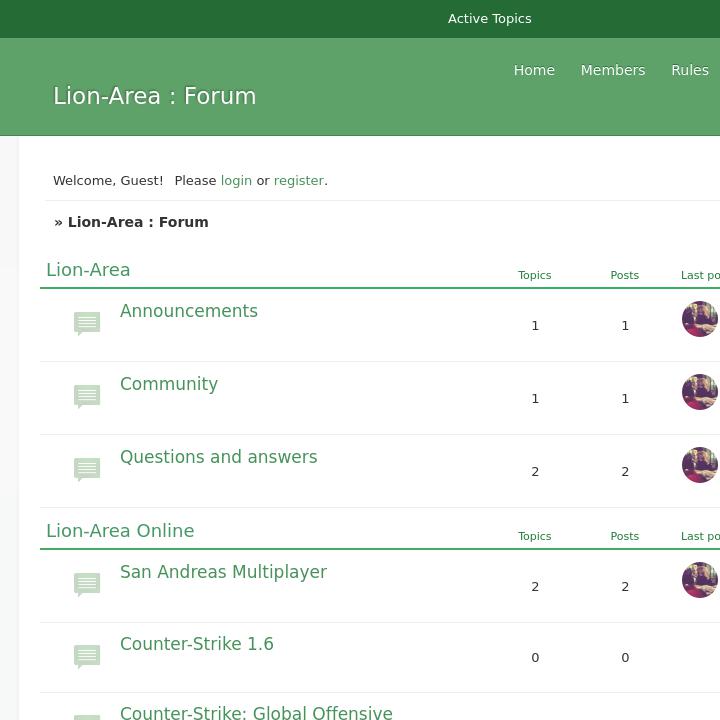Click the Questions and answers last post avatar
The width and height of the screenshot is (720, 720).
pyautogui.click(x=699, y=465)
